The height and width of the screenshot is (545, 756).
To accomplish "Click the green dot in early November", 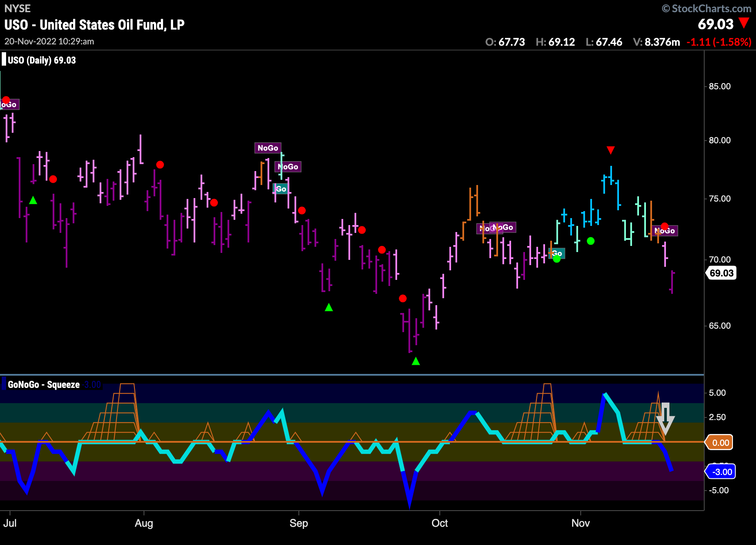I will tap(591, 241).
